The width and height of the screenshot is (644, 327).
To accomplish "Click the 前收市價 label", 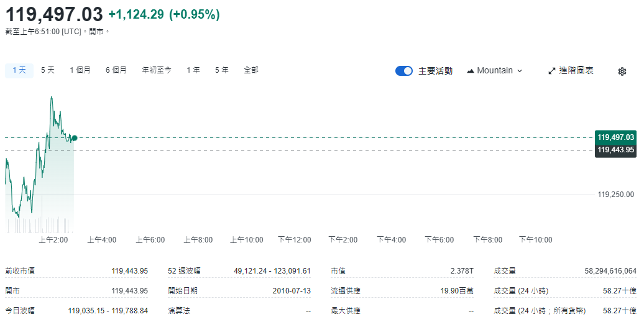I will pyautogui.click(x=20, y=271).
